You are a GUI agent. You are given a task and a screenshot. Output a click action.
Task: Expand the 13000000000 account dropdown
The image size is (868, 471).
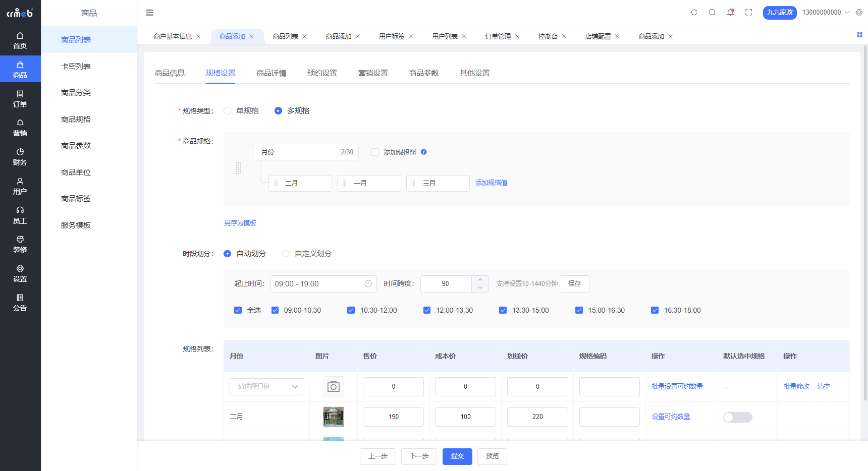(826, 13)
